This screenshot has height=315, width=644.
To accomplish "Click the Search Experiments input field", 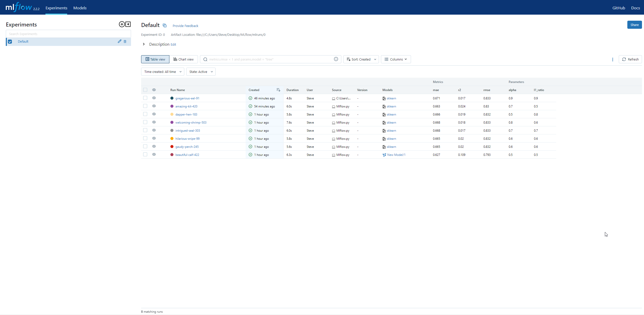I will pos(68,34).
